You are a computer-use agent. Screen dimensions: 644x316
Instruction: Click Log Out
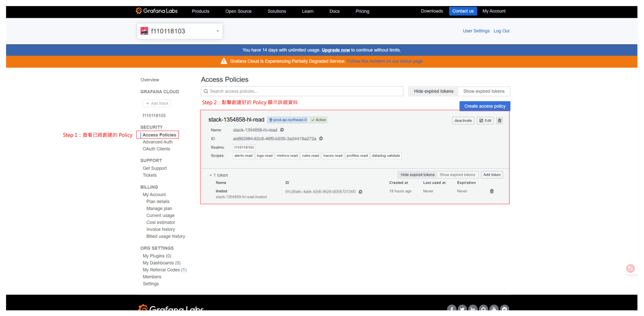coord(502,31)
